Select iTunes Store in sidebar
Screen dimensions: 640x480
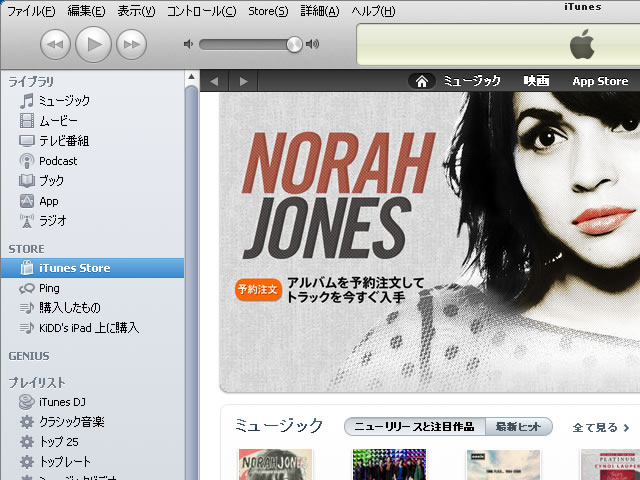[x=93, y=268]
